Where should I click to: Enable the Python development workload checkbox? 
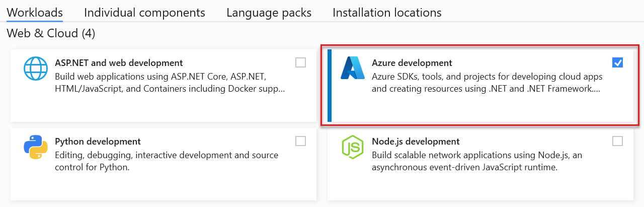click(300, 141)
